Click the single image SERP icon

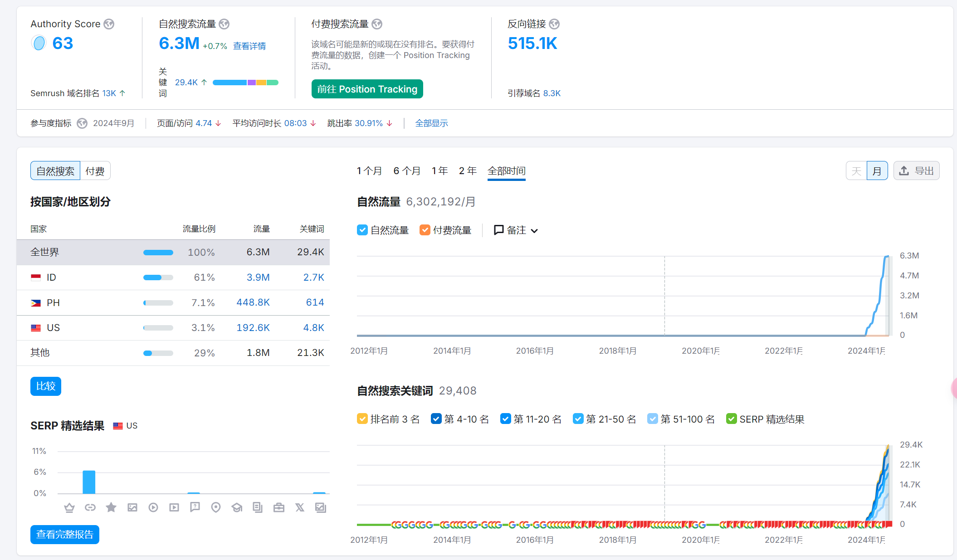tap(132, 507)
